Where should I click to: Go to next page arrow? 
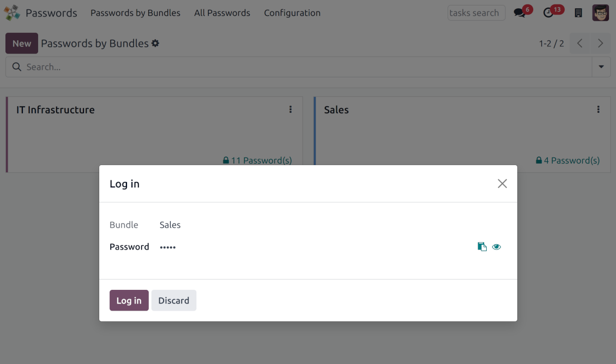pyautogui.click(x=600, y=44)
